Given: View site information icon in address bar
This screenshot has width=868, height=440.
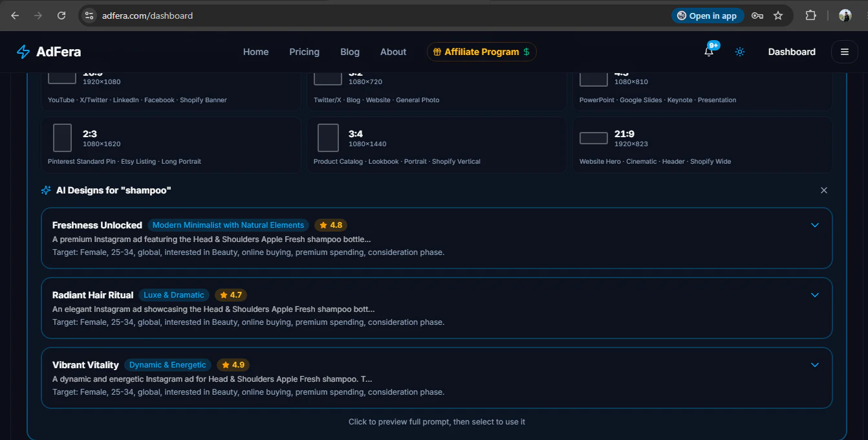Looking at the screenshot, I should click(x=90, y=16).
